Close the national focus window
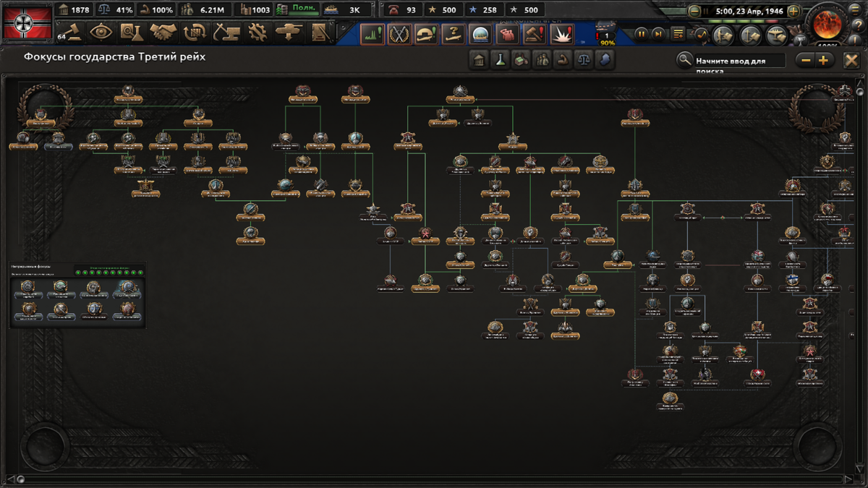 [851, 60]
